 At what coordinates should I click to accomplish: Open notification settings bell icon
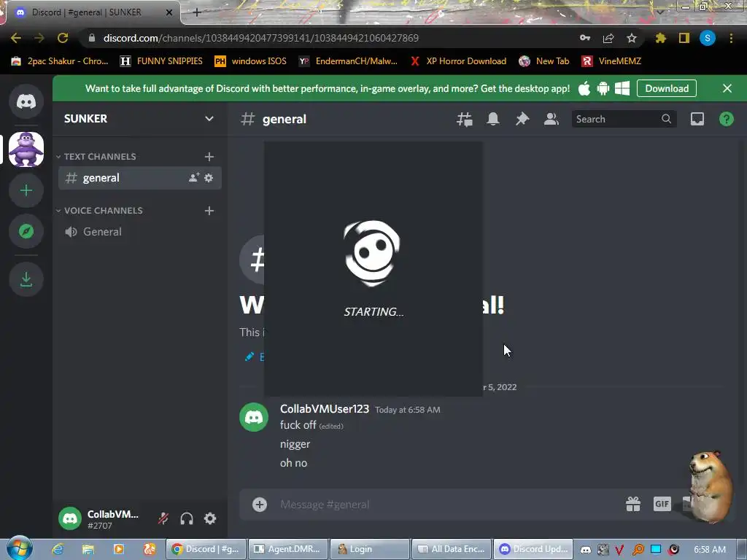pos(493,119)
